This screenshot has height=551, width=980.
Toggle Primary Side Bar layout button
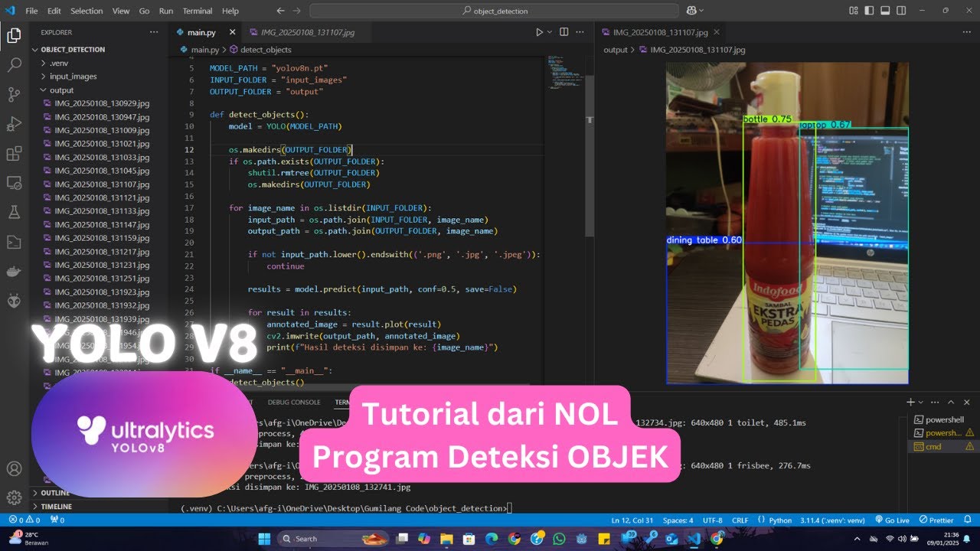coord(869,11)
